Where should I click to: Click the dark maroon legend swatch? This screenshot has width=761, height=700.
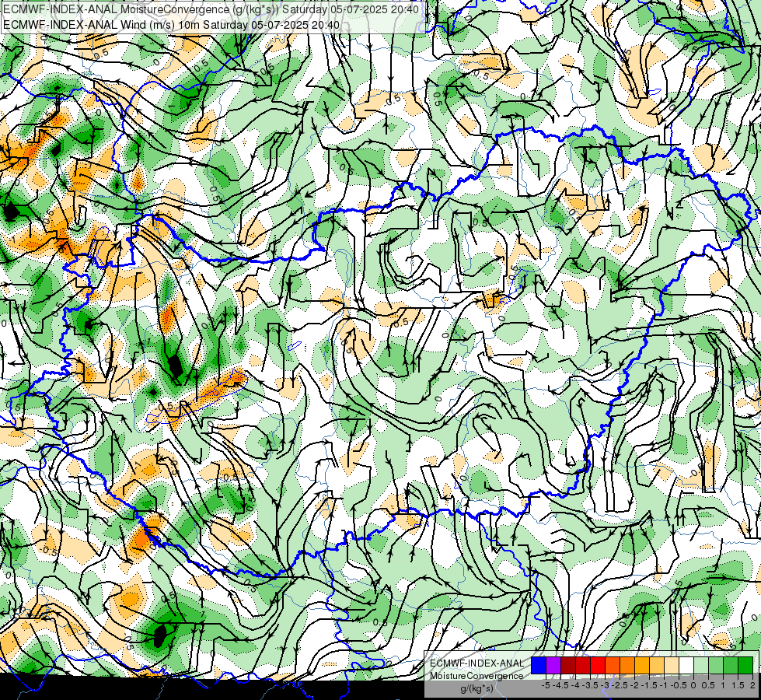568,666
